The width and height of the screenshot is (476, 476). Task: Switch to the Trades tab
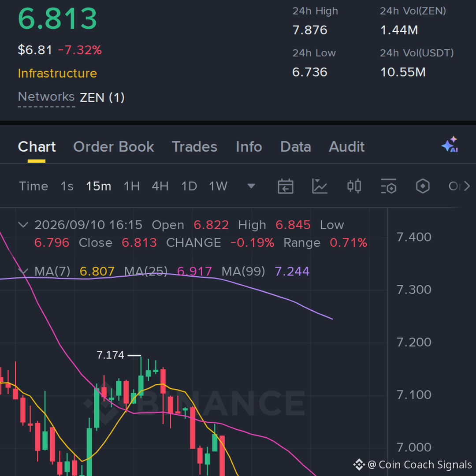pyautogui.click(x=195, y=147)
